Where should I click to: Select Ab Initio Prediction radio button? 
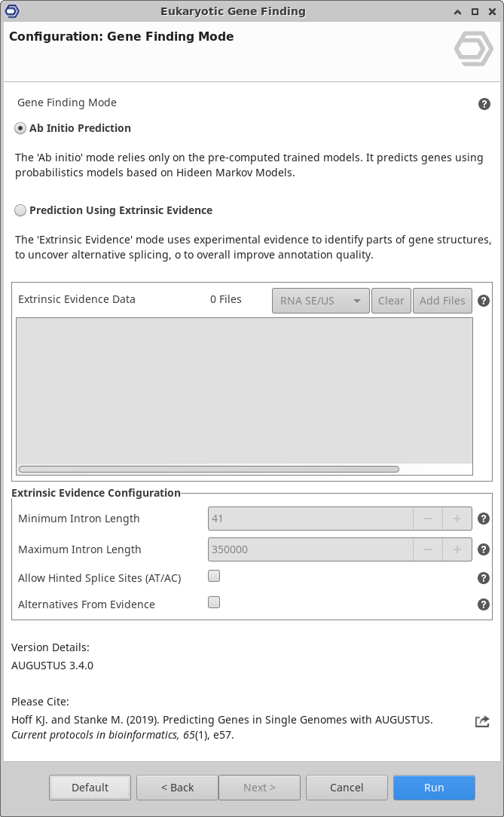[x=20, y=128]
